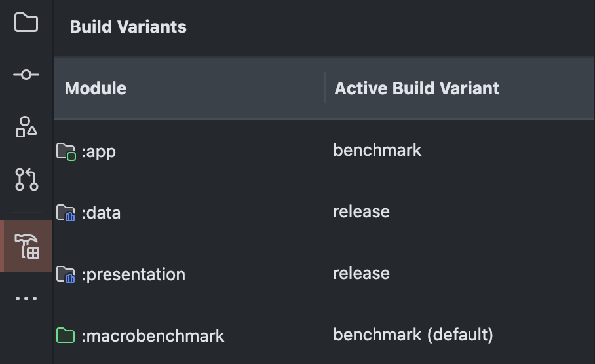Open the Commit tool window
The height and width of the screenshot is (364, 595).
(26, 75)
